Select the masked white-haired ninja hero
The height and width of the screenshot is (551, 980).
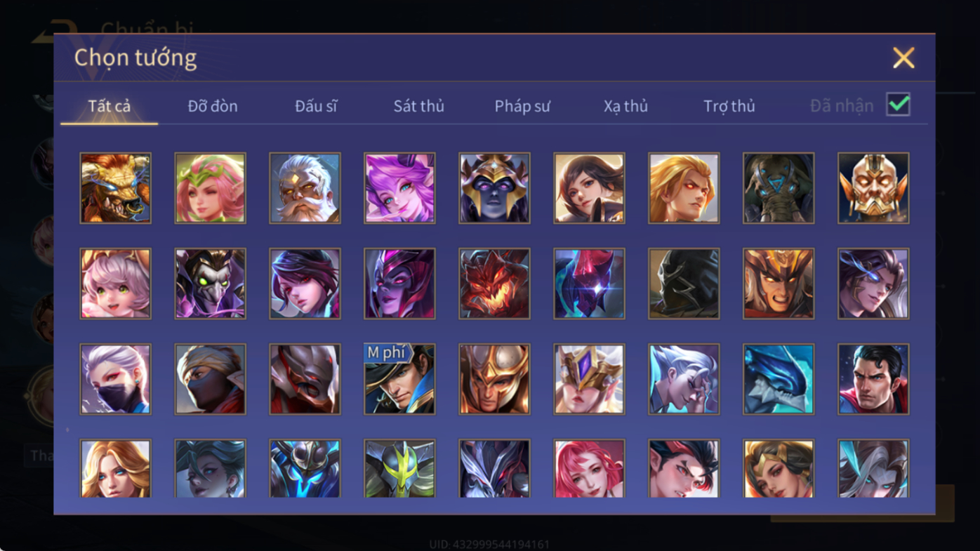[115, 379]
